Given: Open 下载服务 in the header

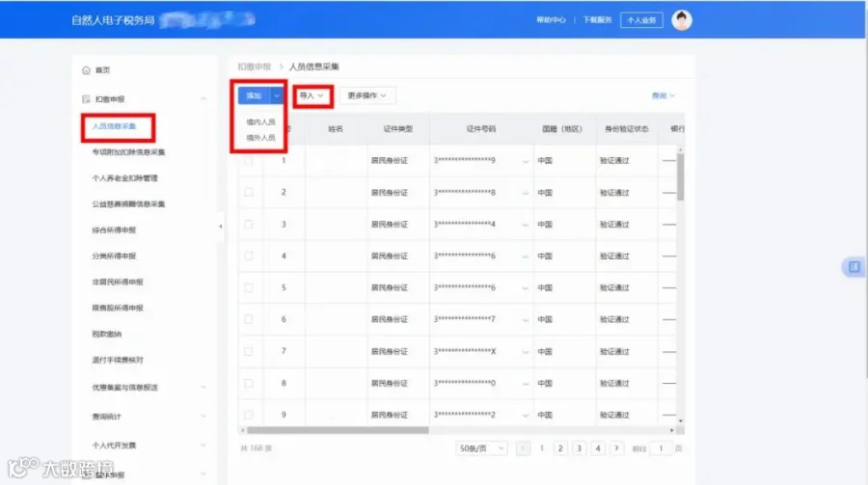Looking at the screenshot, I should tap(597, 20).
